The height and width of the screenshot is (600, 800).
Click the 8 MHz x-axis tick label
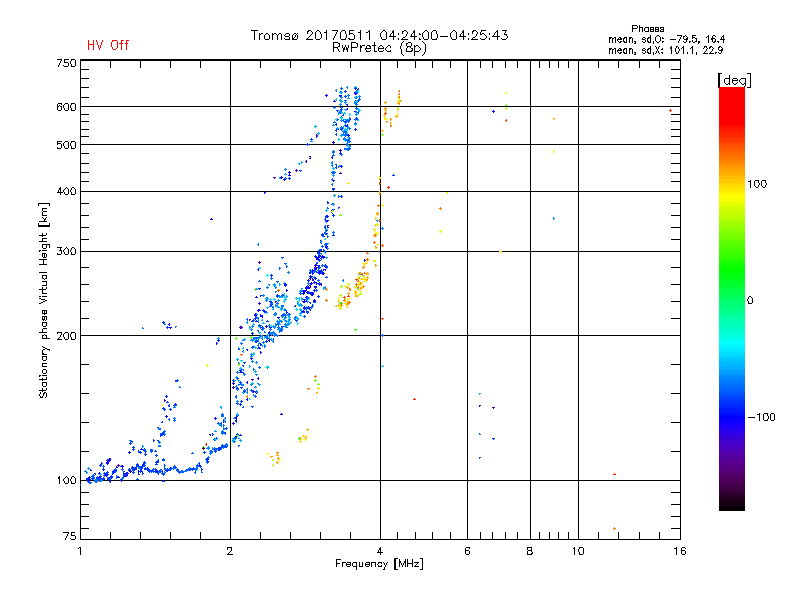(x=530, y=551)
